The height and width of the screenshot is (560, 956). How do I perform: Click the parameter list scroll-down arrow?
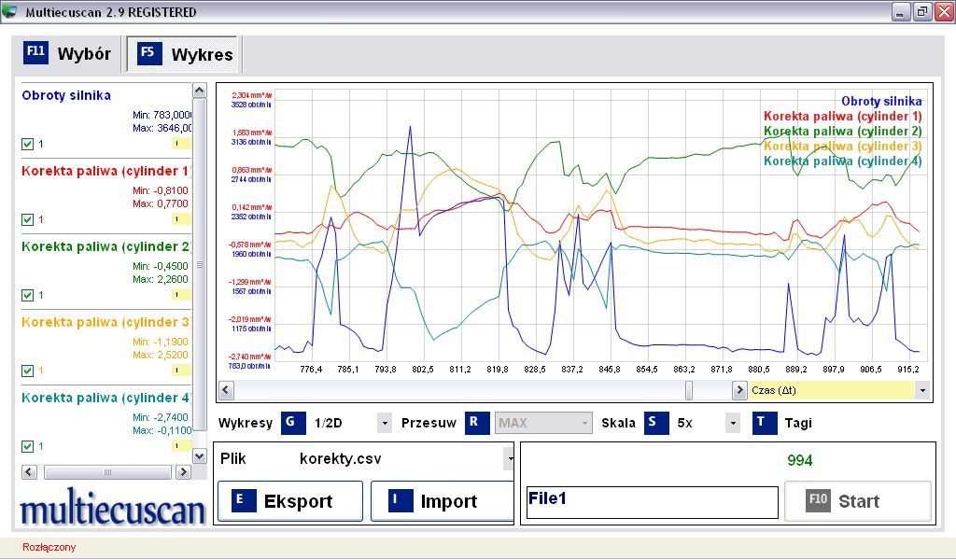pyautogui.click(x=200, y=455)
